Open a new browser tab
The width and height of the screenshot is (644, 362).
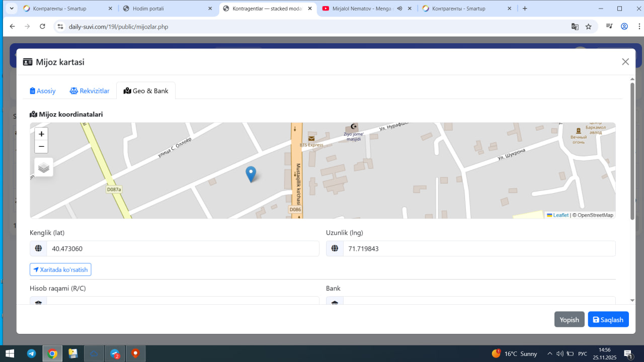pyautogui.click(x=525, y=9)
